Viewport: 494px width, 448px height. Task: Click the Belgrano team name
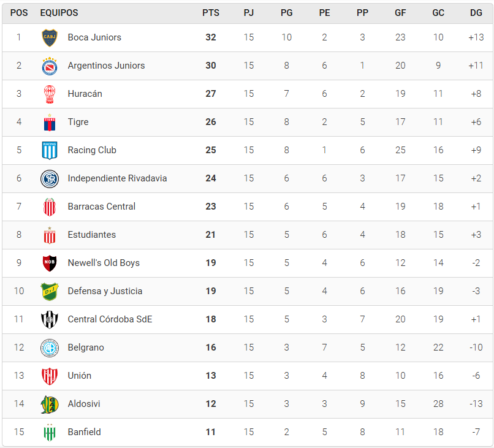tap(86, 347)
